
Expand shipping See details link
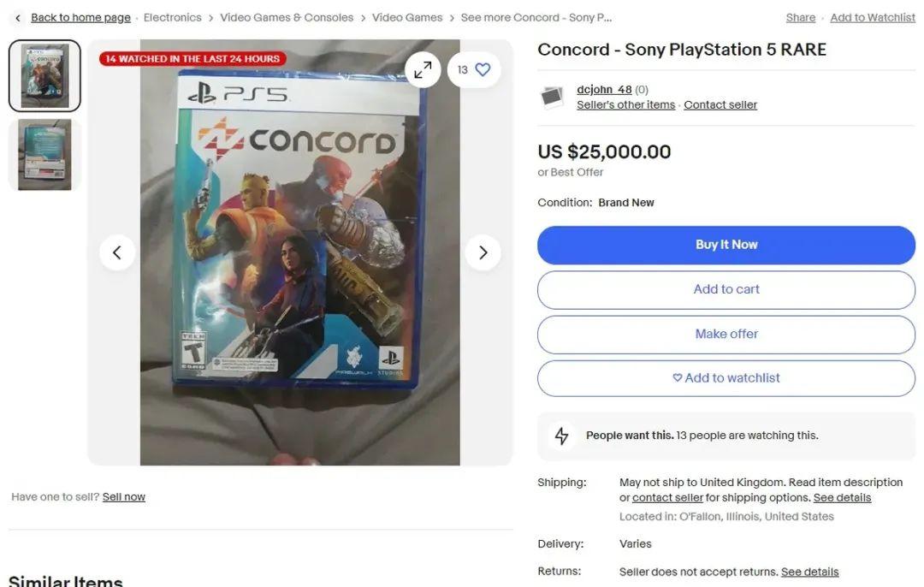[x=842, y=498]
